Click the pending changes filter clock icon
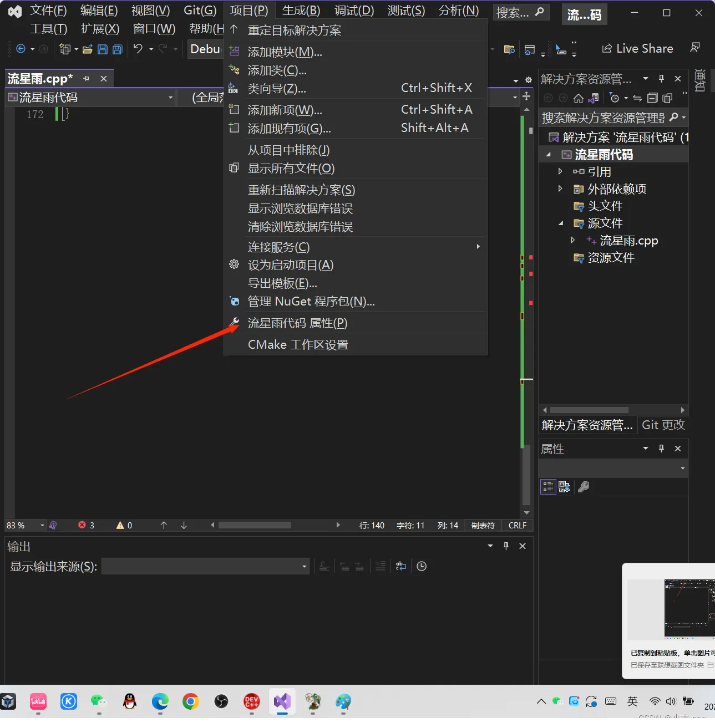The height and width of the screenshot is (728, 715). point(614,98)
